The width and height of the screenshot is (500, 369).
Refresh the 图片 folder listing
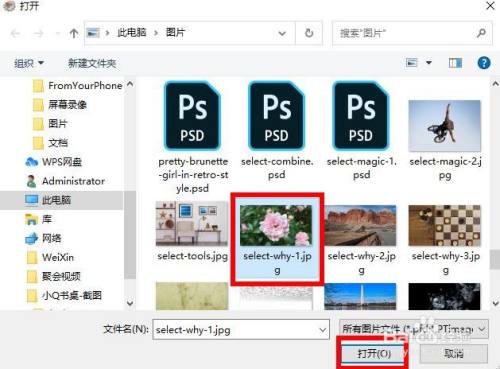[x=309, y=33]
